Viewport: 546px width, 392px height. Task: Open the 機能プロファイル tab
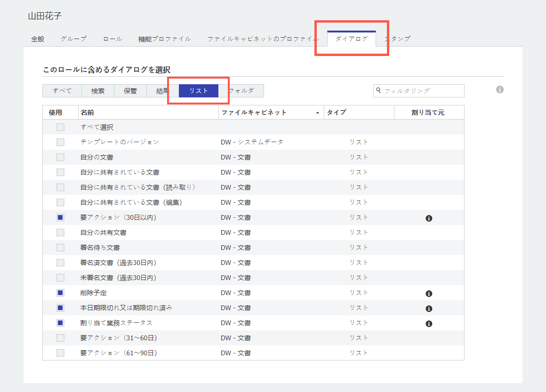click(x=164, y=39)
